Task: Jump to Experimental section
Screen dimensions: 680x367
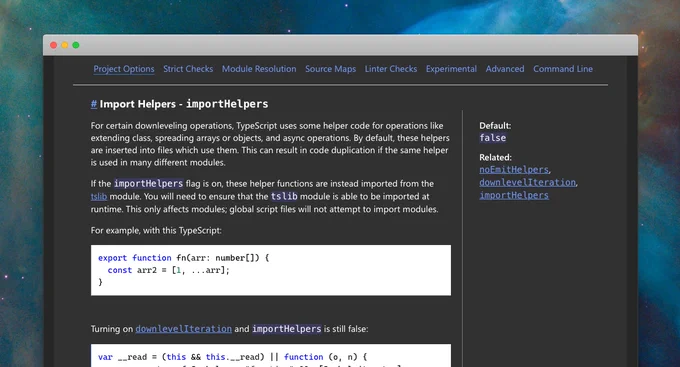Action: coord(451,69)
